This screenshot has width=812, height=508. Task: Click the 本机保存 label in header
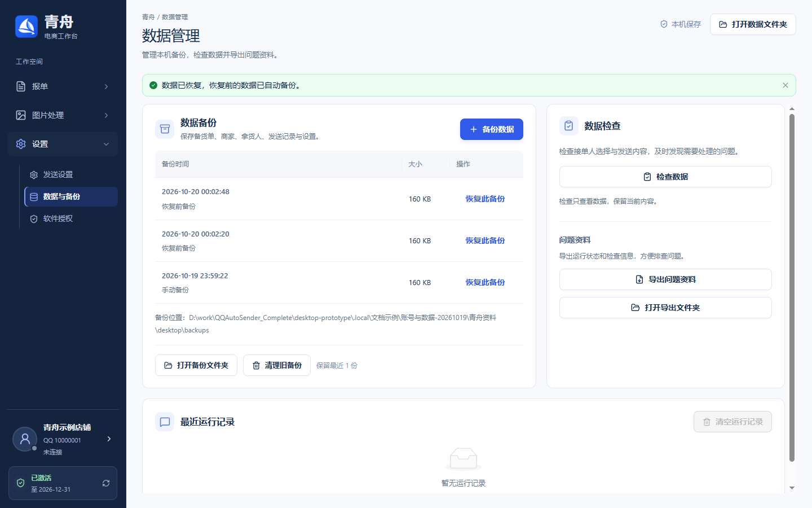[x=686, y=24]
